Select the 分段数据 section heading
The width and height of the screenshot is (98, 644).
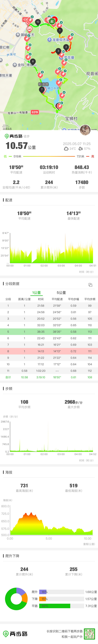click(12, 284)
